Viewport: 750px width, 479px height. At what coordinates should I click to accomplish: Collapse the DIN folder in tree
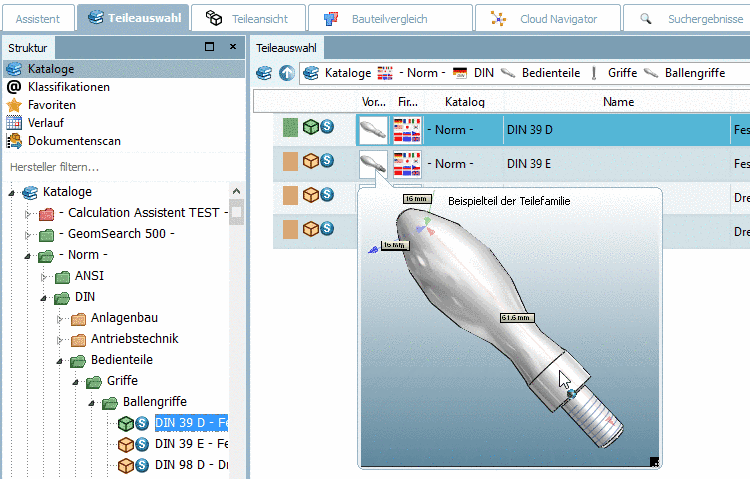click(44, 298)
